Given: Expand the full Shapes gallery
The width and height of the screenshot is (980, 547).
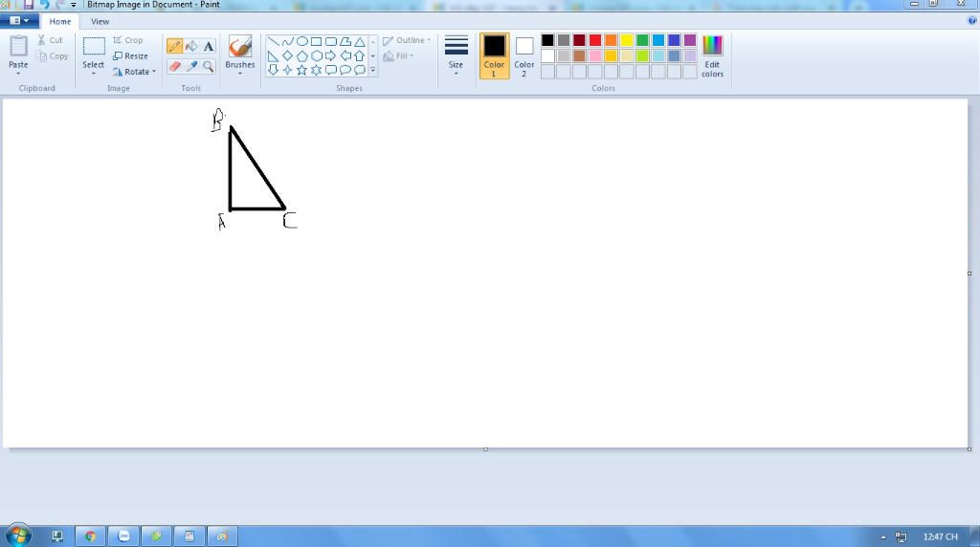Looking at the screenshot, I should pyautogui.click(x=373, y=70).
